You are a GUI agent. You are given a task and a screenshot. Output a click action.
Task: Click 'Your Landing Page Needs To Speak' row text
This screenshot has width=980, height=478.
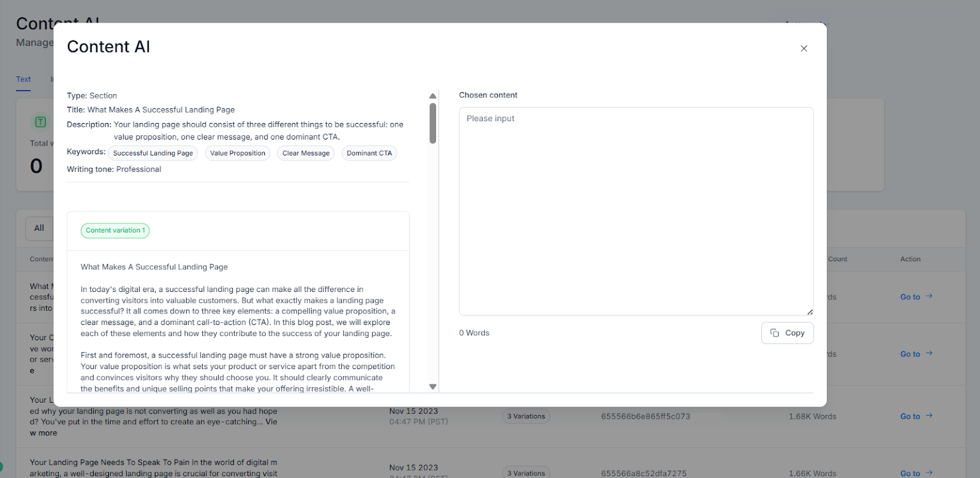153,468
